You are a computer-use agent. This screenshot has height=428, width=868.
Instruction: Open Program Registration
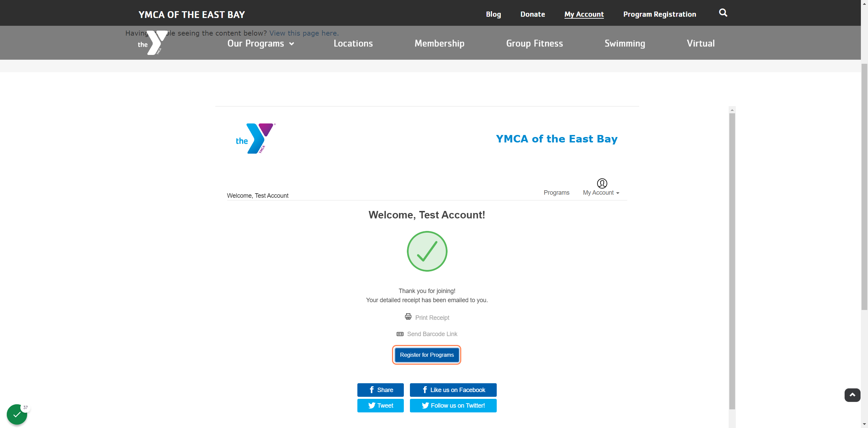659,14
